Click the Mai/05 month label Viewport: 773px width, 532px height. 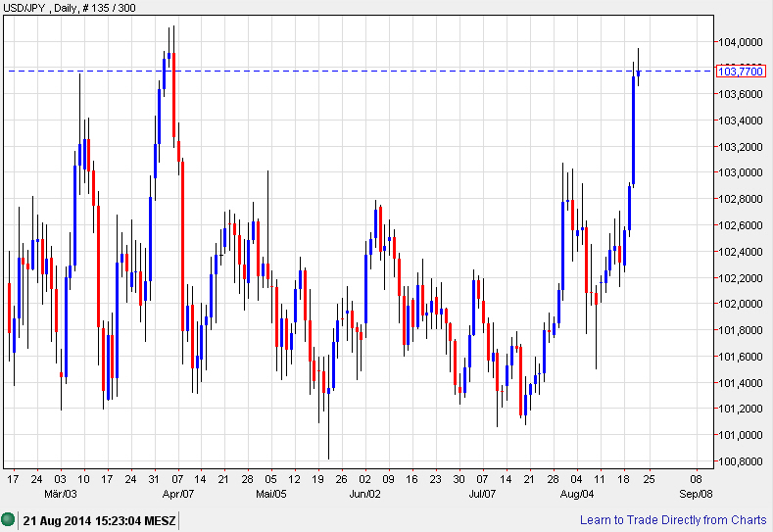tap(271, 494)
